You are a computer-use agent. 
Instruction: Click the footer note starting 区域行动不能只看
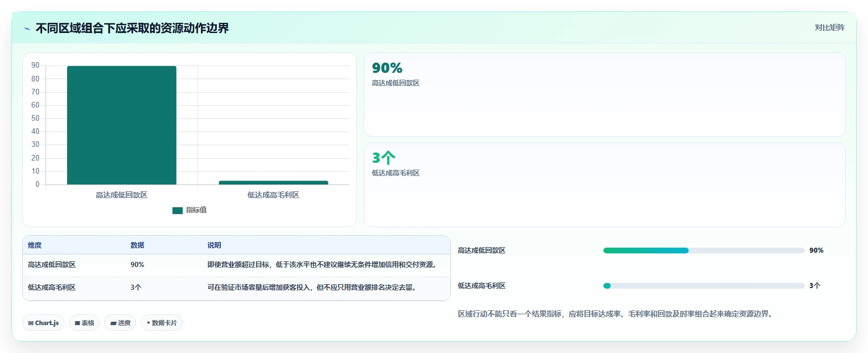point(615,314)
